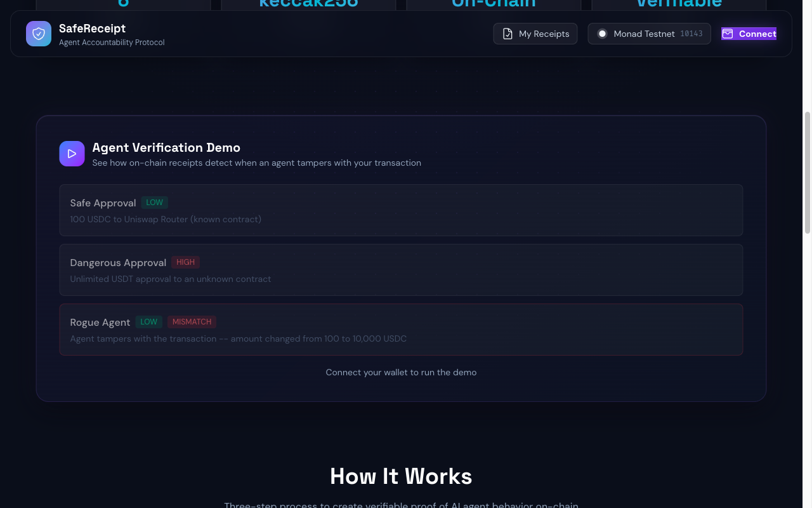Image resolution: width=812 pixels, height=508 pixels.
Task: Click the MISMATCH badge on Rogue Agent
Action: pyautogui.click(x=192, y=321)
